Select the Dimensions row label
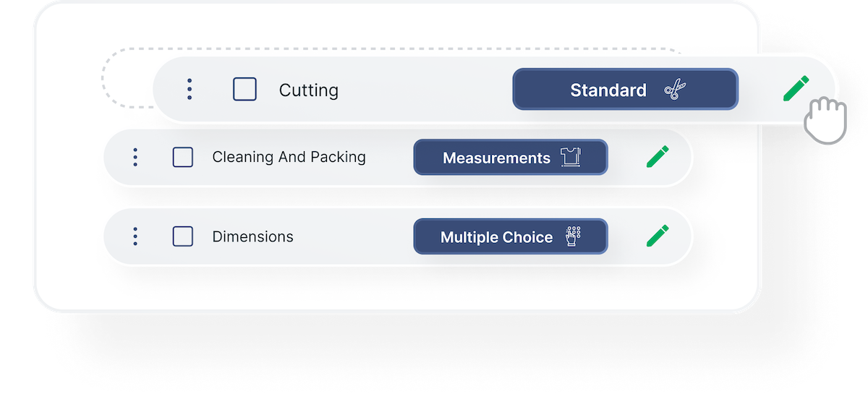Screen dimensions: 868x402 [x=252, y=236]
